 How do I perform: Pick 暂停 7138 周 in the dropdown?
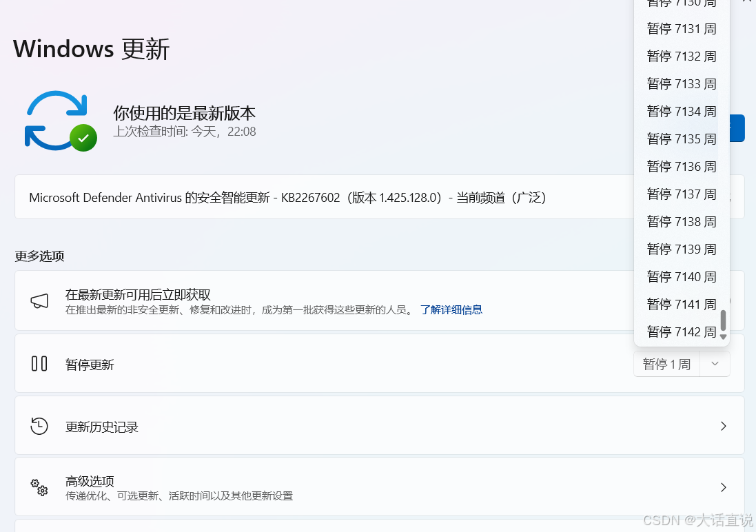(682, 221)
